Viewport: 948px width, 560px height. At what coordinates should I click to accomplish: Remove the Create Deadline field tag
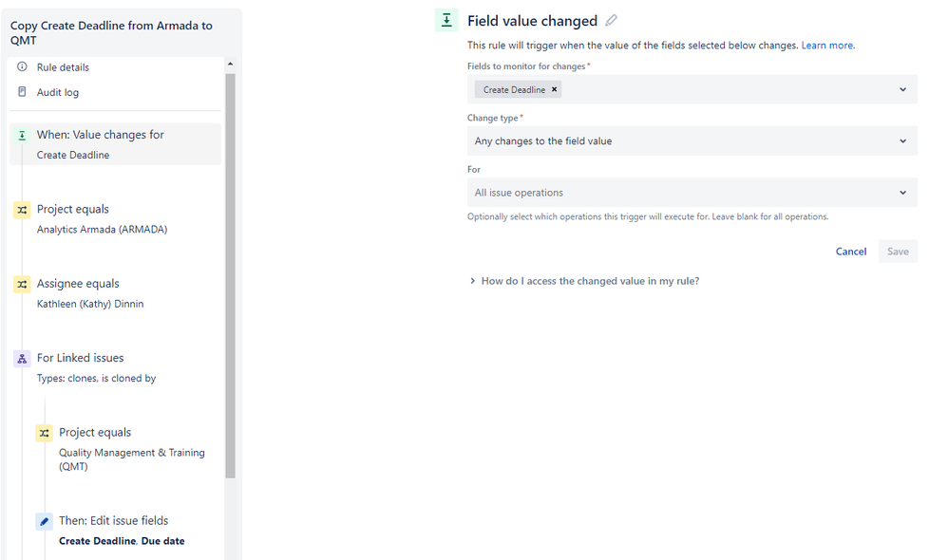coord(554,89)
